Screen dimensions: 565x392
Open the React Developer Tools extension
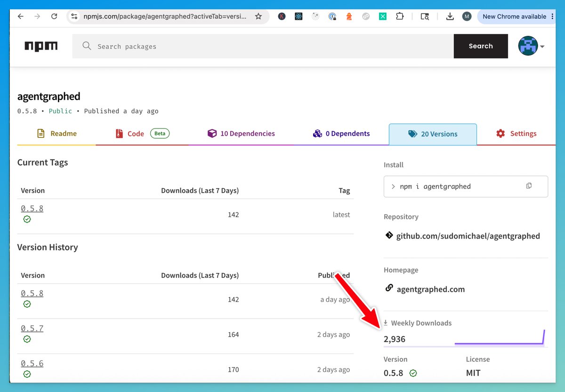coord(299,16)
